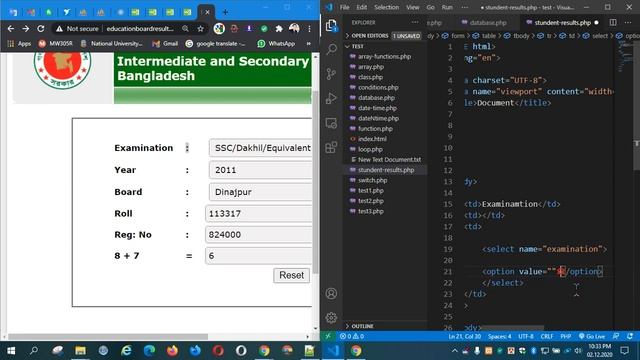The image size is (640, 360).
Task: Click the Chrome profile avatar
Action: pos(294,28)
